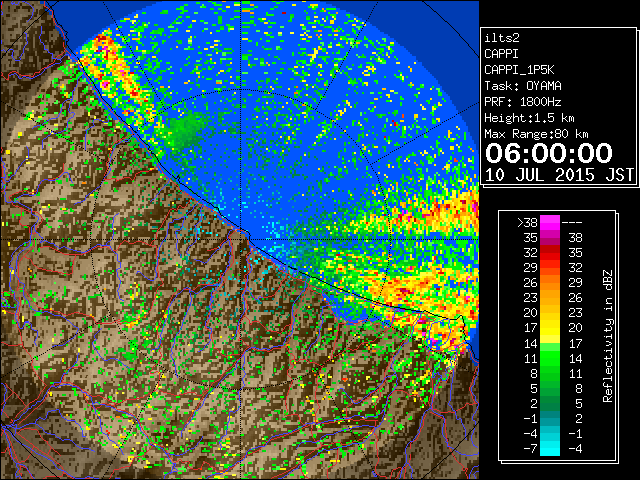Pick the orange 26 dBZ legend band
Image resolution: width=640 pixels, height=480 pixels.
tap(550, 283)
